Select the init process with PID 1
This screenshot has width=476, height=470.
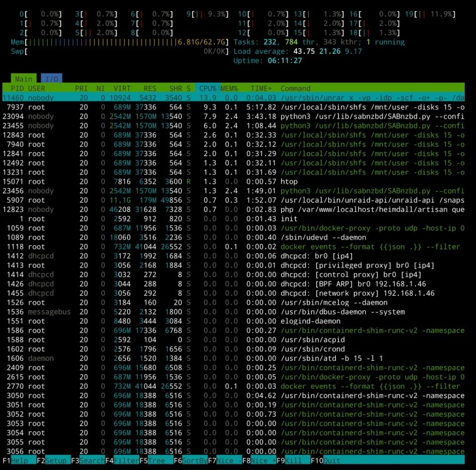click(x=234, y=219)
